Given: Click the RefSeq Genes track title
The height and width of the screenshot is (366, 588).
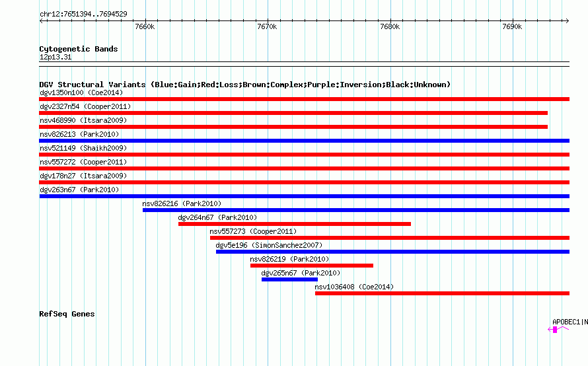Looking at the screenshot, I should click(67, 314).
